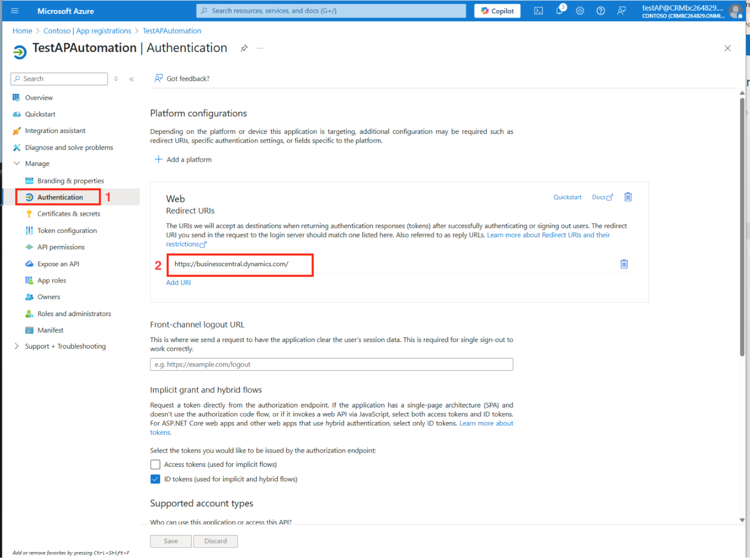Click the Overview icon in sidebar
The height and width of the screenshot is (560, 750).
pos(16,97)
